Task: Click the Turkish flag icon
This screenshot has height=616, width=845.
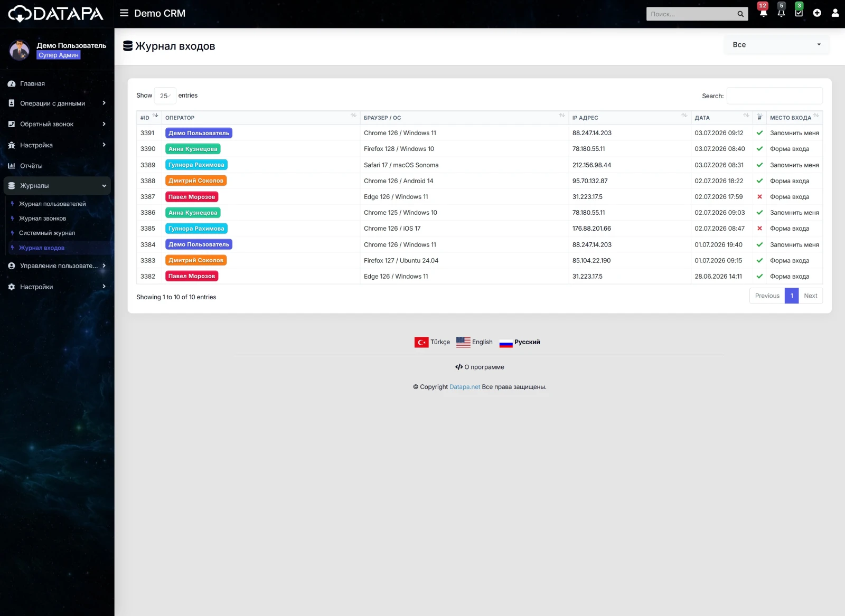Action: point(421,342)
